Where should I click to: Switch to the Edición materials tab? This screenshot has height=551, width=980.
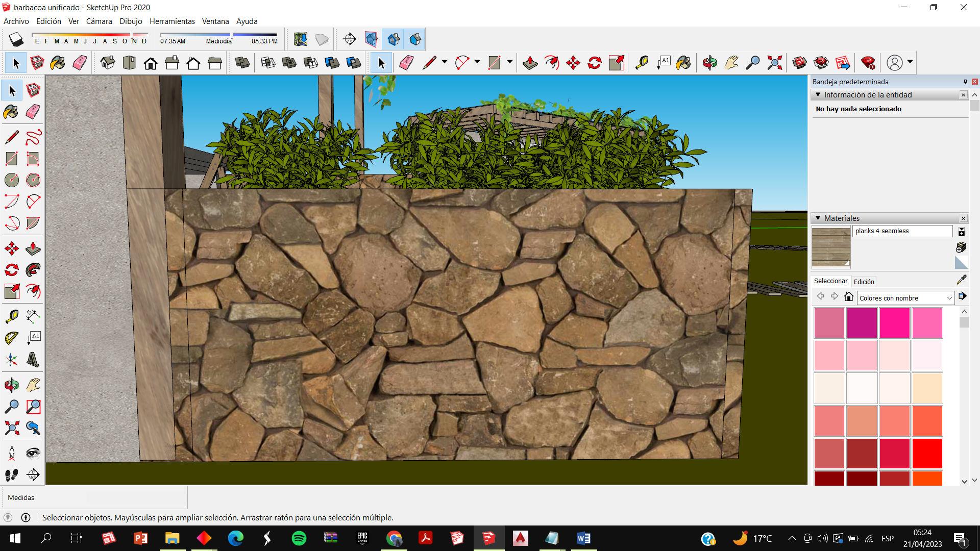[864, 282]
